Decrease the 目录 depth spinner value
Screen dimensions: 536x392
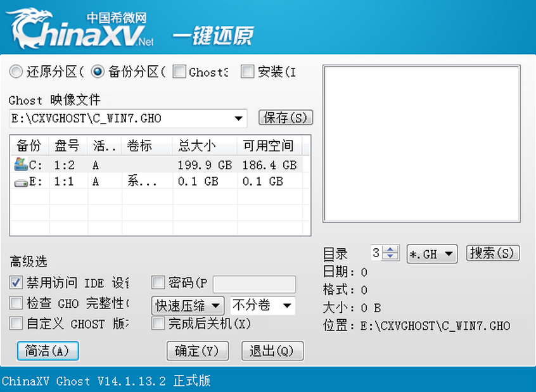coord(390,256)
